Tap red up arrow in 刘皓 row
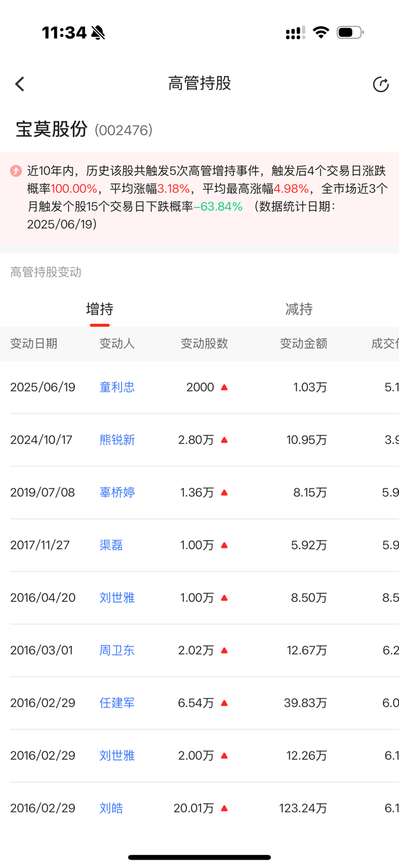 224,808
